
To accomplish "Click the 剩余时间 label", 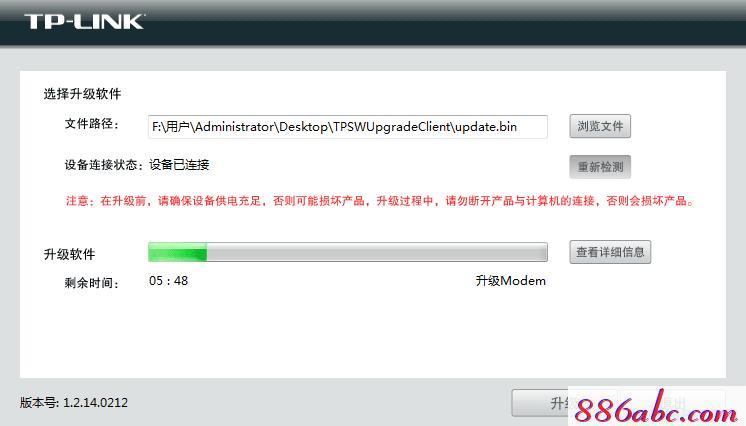I will click(91, 283).
